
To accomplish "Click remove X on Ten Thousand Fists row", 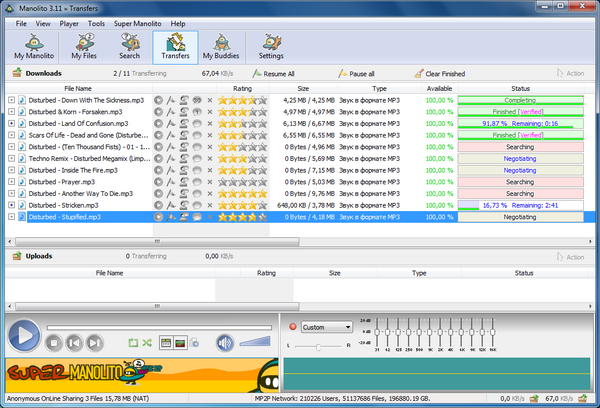I will point(210,147).
